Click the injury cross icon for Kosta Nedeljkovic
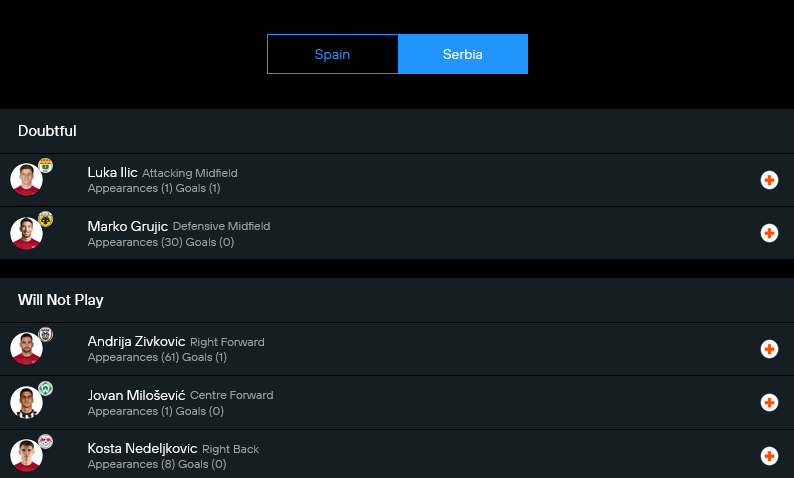794x478 pixels. [769, 456]
